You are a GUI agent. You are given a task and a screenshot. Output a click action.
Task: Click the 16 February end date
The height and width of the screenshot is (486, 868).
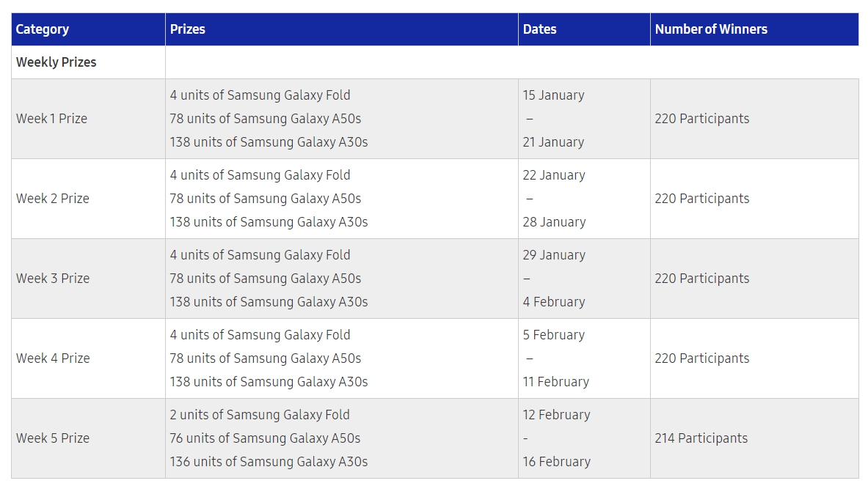[557, 462]
